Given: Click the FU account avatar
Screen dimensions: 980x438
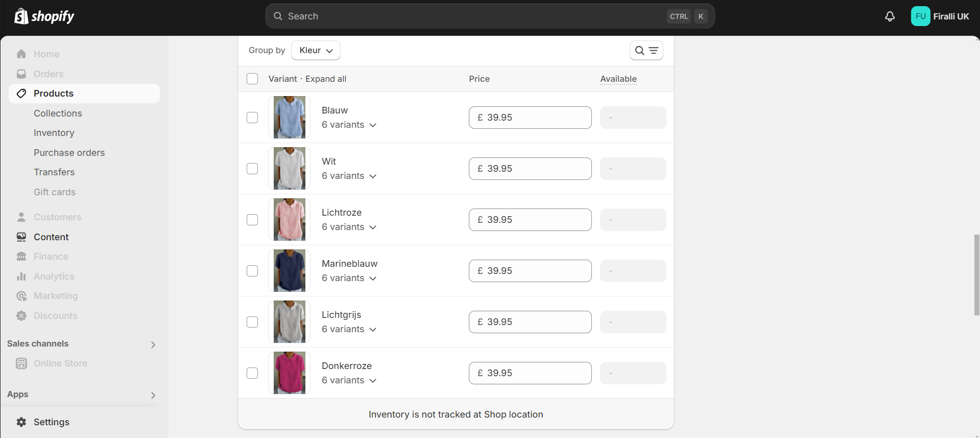Looking at the screenshot, I should coord(920,16).
